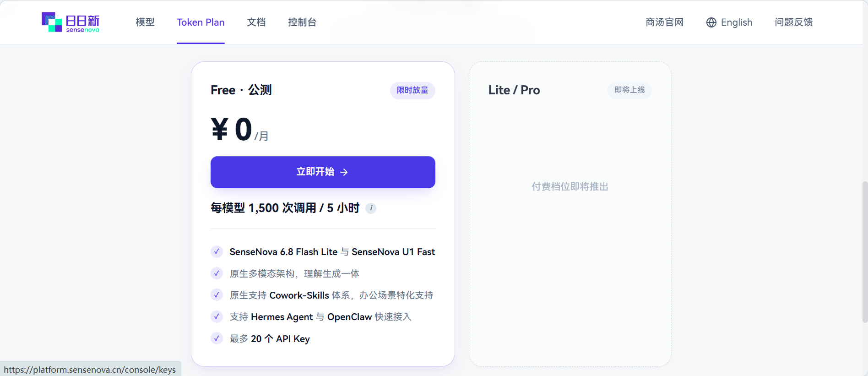
Task: Click the checkmark beside Hermes Agent line
Action: (x=217, y=316)
